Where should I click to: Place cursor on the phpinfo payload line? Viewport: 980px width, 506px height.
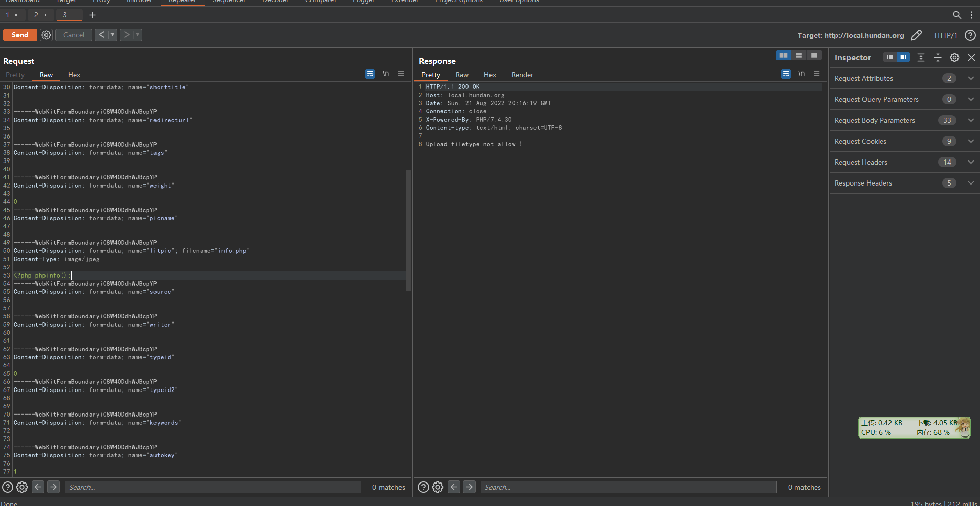click(210, 275)
